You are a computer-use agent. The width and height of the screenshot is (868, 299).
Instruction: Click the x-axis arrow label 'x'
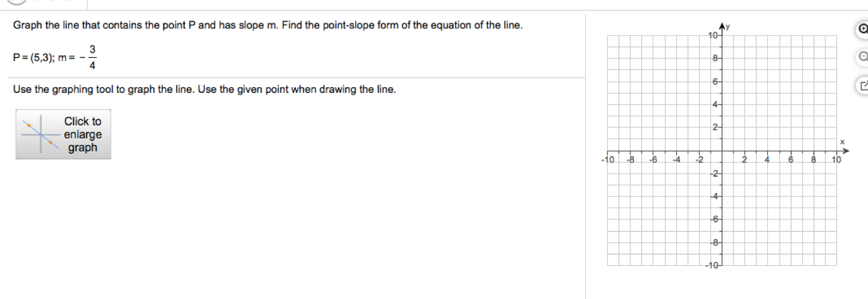click(841, 141)
